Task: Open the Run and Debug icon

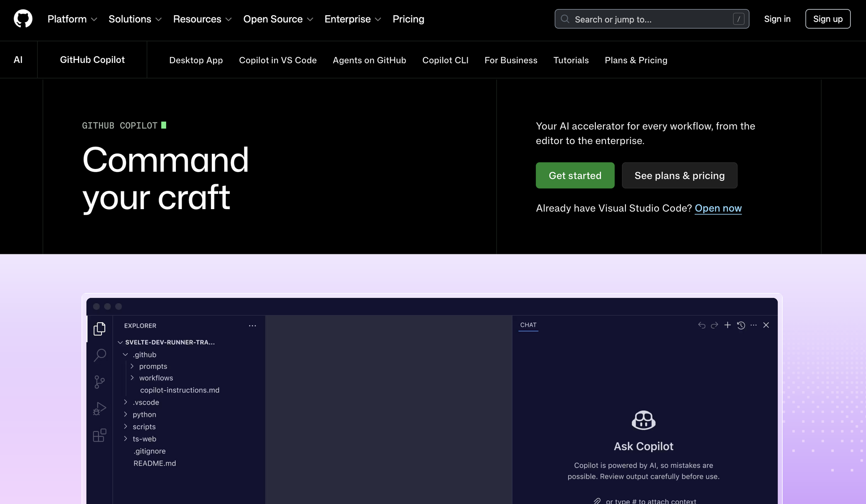Action: pyautogui.click(x=100, y=409)
